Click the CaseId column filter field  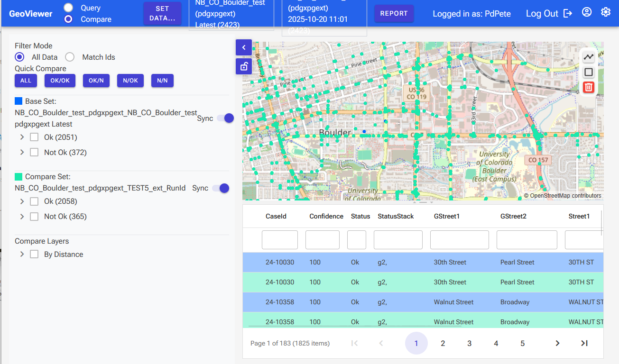pos(280,240)
